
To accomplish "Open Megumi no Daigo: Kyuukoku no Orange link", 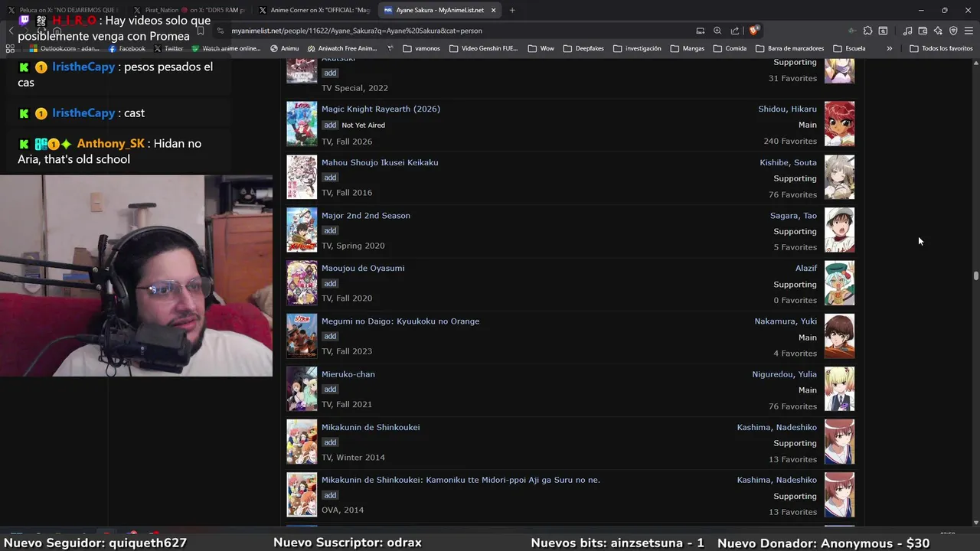I will click(400, 321).
